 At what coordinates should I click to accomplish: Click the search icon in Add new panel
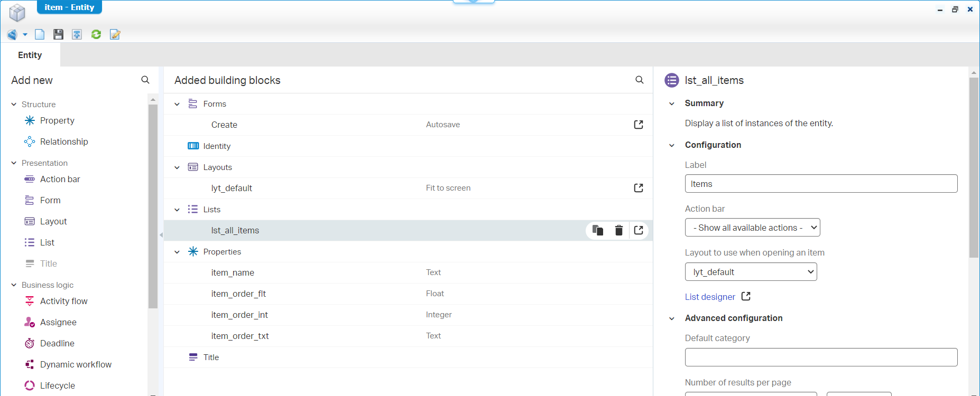coord(145,80)
